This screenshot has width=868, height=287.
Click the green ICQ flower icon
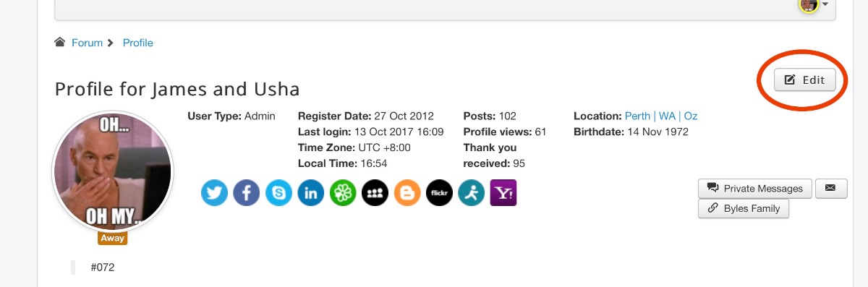[x=343, y=193]
